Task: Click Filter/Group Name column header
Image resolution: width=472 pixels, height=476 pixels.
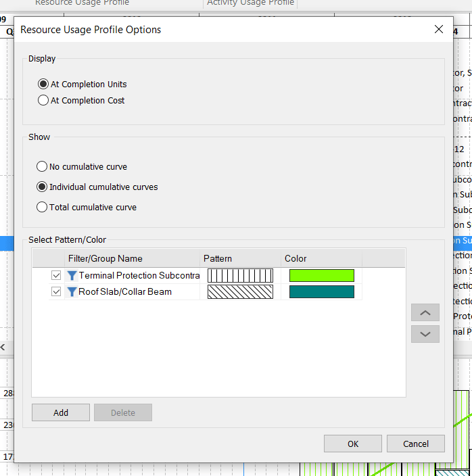Action: point(132,258)
